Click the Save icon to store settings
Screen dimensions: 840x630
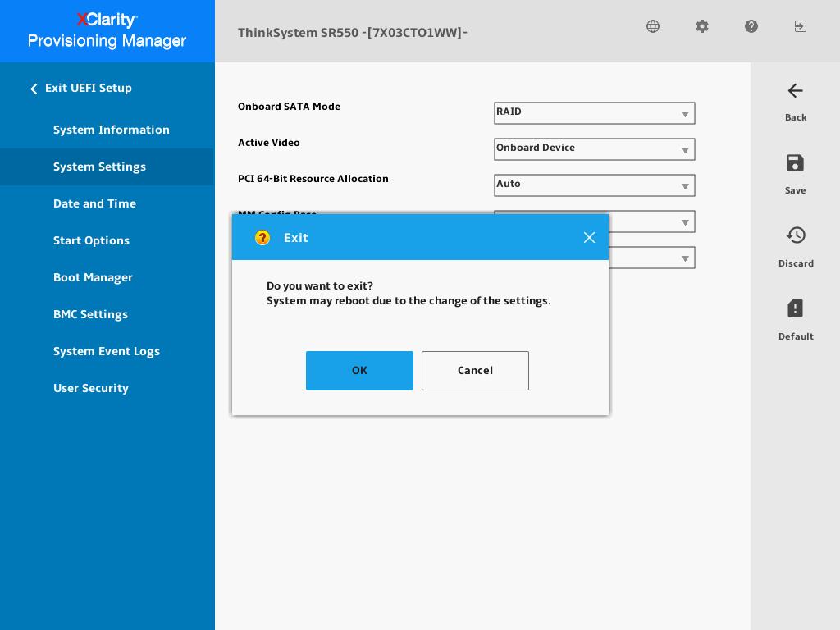795,163
